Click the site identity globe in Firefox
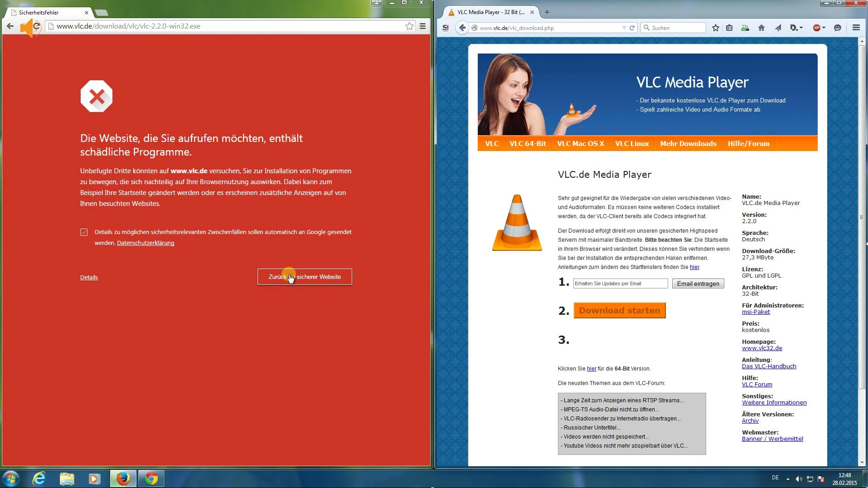 pos(474,28)
